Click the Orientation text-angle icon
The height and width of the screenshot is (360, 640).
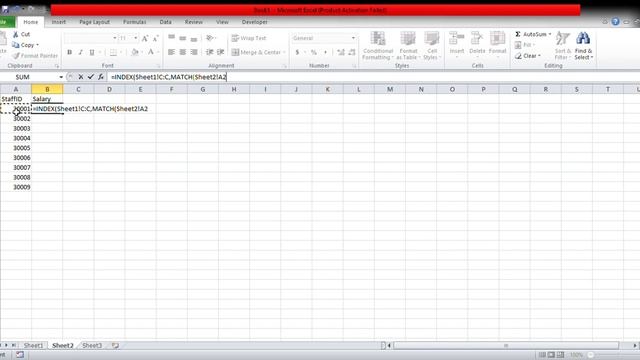[x=210, y=38]
